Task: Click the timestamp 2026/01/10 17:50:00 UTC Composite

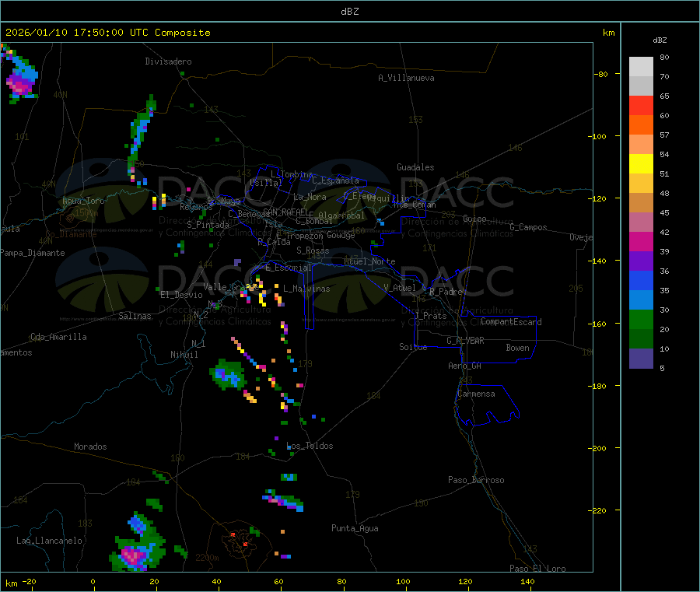Action: pos(107,33)
